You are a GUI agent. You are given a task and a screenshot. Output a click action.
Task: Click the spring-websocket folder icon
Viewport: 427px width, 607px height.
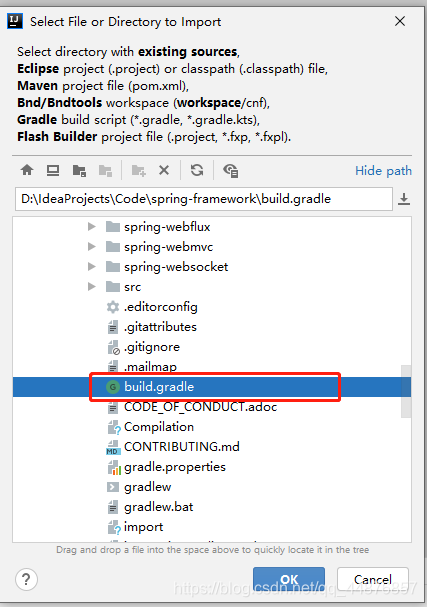click(113, 266)
